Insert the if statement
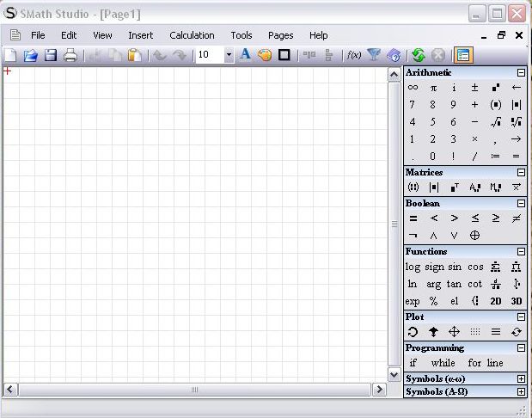Image resolution: width=532 pixels, height=418 pixels. pyautogui.click(x=413, y=363)
